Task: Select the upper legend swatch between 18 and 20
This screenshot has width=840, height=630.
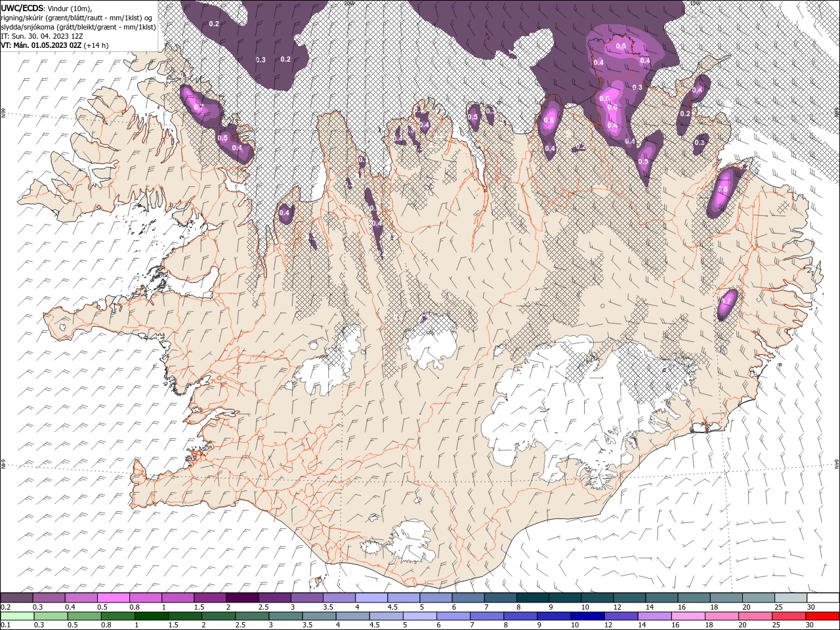Action: 727,597
